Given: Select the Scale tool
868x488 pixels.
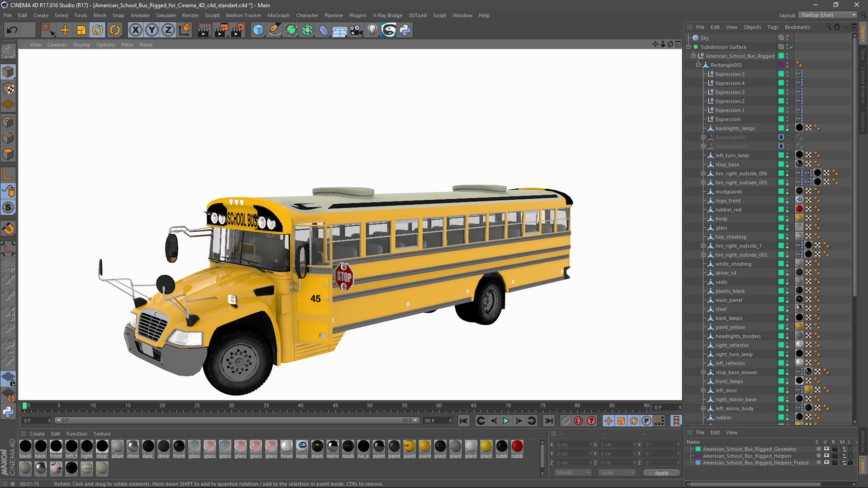Looking at the screenshot, I should [x=81, y=30].
